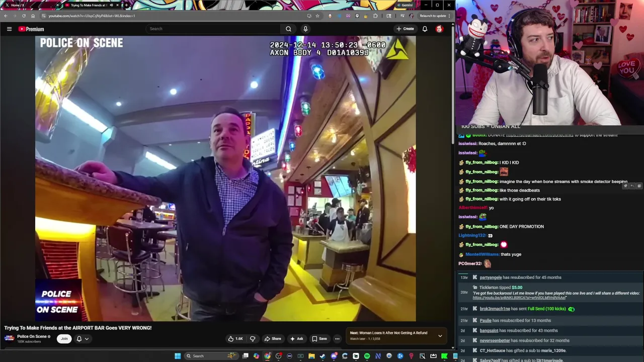Open the Police On Scene channel name
Screen dimensions: 644x362
(32, 336)
